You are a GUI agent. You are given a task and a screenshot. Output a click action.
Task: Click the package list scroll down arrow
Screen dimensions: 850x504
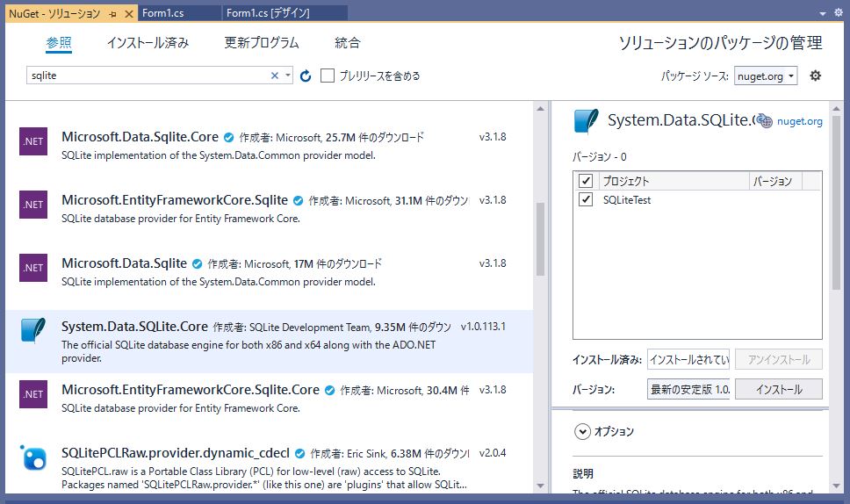coord(540,486)
